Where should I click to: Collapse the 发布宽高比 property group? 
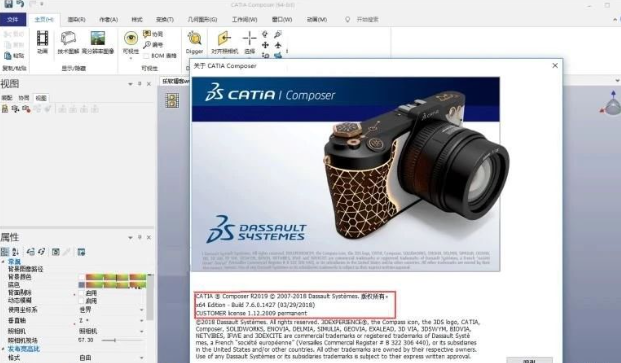tap(3, 349)
